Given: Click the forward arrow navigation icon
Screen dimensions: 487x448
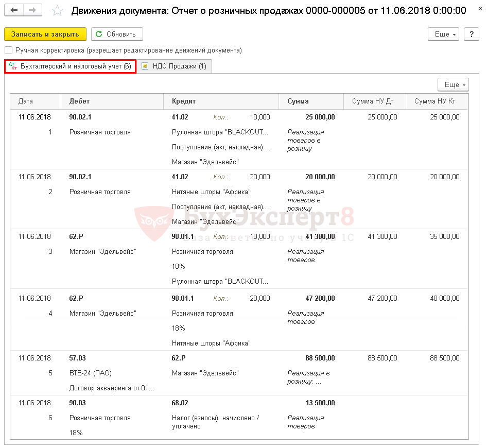Looking at the screenshot, I should [x=32, y=11].
